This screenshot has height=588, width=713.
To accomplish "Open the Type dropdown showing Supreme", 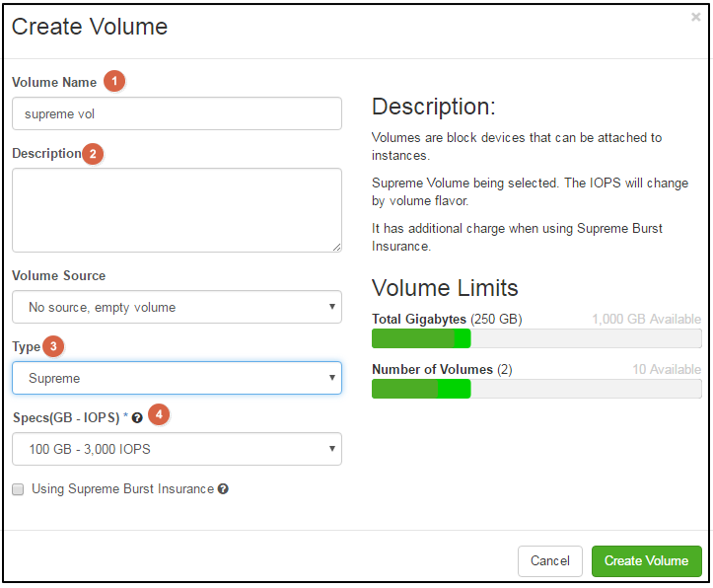I will tap(177, 378).
